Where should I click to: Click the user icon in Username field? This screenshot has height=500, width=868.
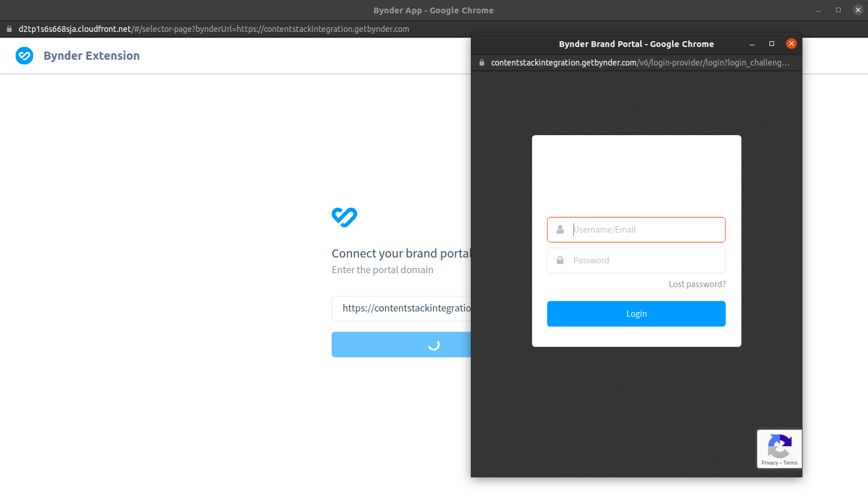560,230
